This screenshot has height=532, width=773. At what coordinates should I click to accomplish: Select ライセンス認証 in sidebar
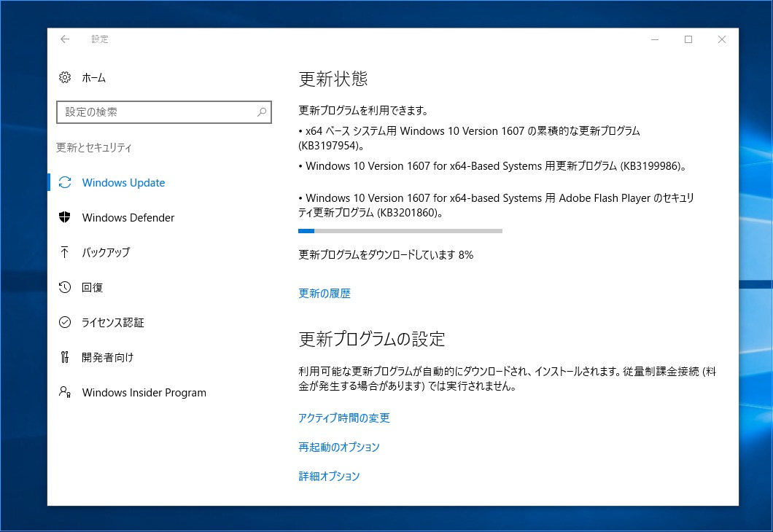click(x=113, y=322)
